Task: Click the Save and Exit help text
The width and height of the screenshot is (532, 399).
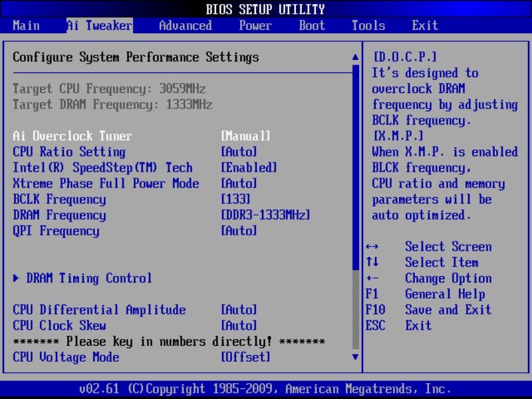Action: click(448, 310)
